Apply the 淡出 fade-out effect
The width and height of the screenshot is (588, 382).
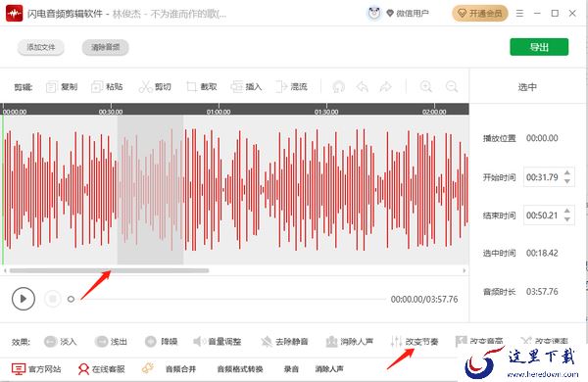(x=111, y=342)
